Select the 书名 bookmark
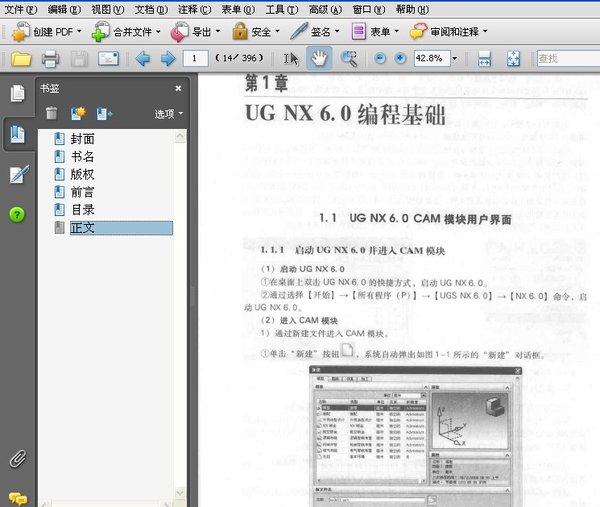 [82, 157]
